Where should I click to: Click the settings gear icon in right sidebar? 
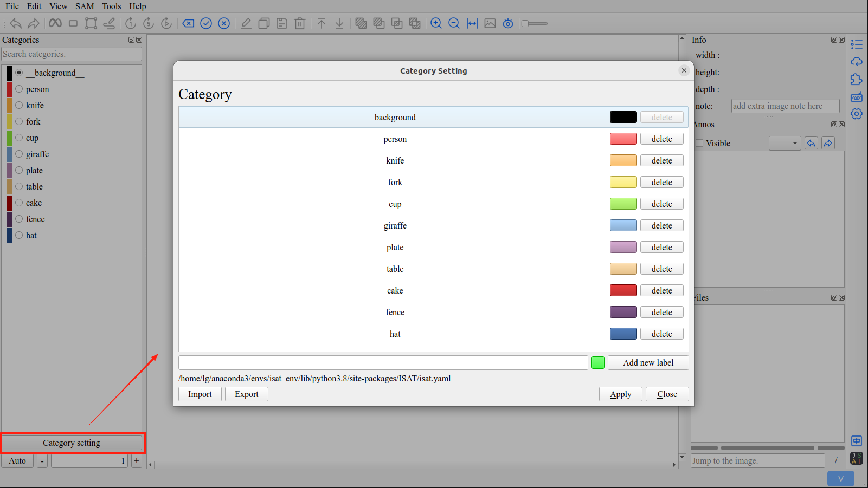coord(857,114)
